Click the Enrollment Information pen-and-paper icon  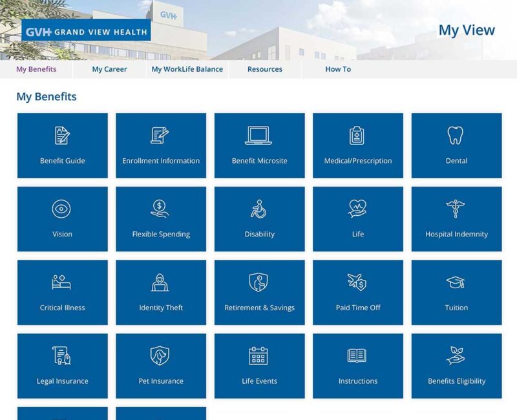tap(160, 136)
